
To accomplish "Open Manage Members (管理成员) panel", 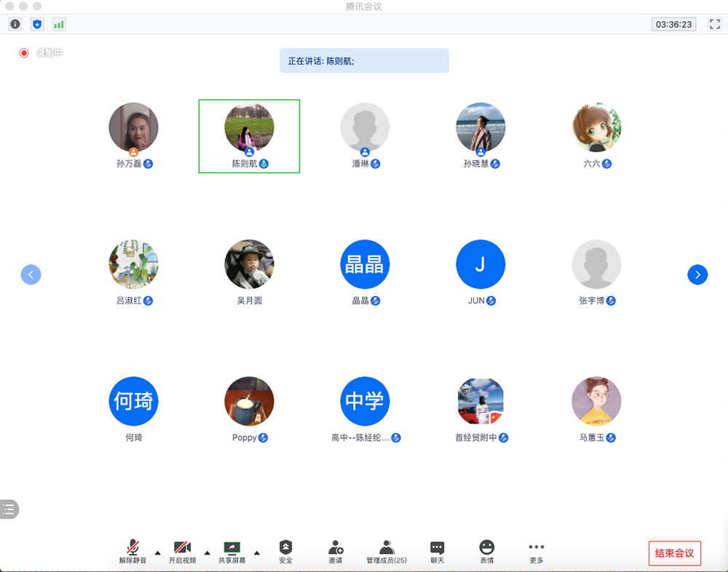I will click(x=387, y=552).
